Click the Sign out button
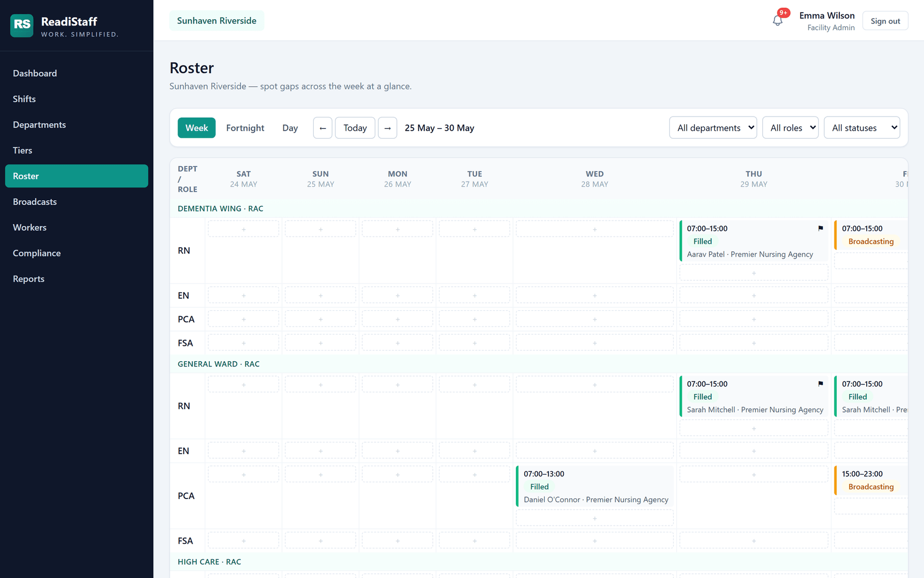 pos(885,21)
